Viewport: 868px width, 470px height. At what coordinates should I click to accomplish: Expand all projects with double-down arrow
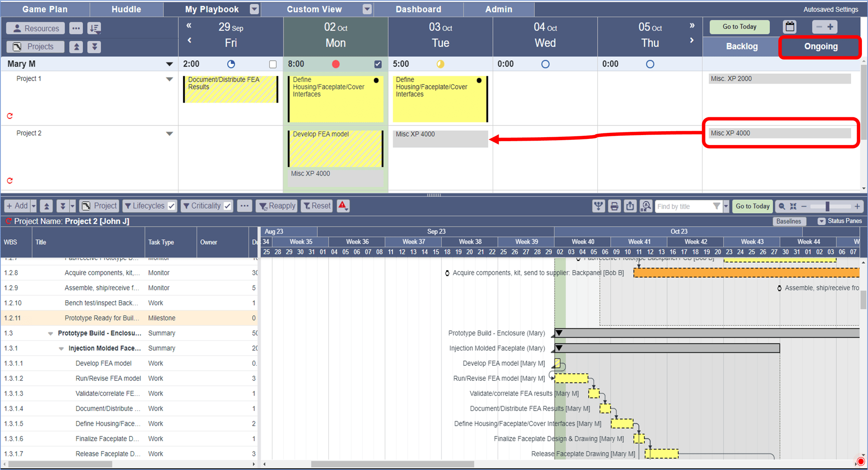[94, 47]
